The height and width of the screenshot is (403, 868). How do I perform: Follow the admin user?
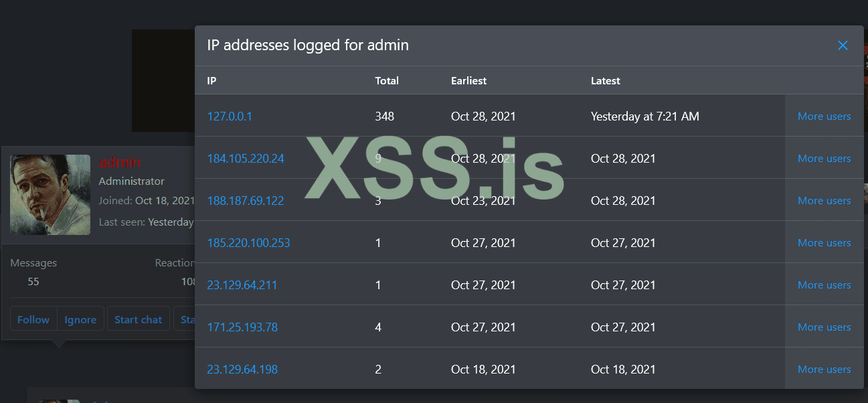click(33, 320)
